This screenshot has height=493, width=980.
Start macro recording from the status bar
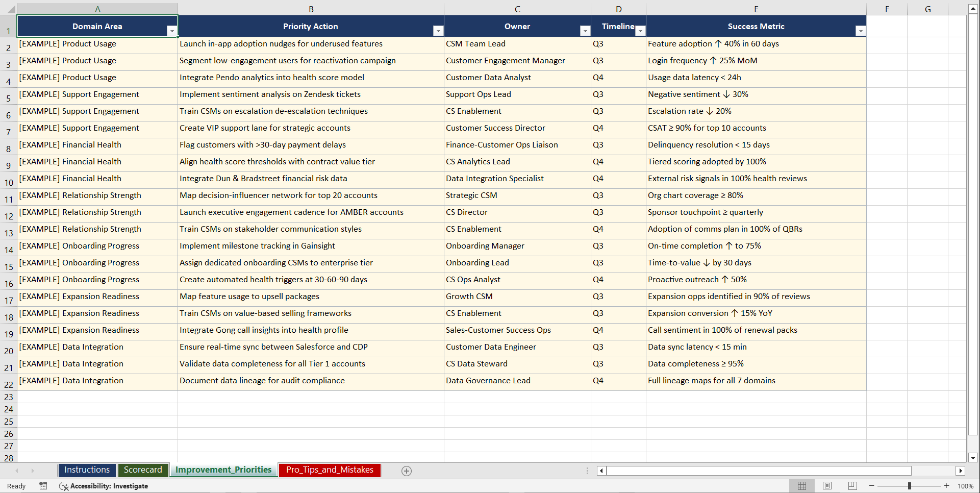(x=43, y=486)
